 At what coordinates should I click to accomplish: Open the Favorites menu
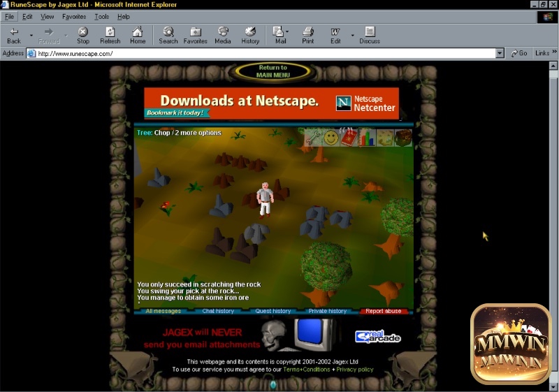pyautogui.click(x=74, y=17)
